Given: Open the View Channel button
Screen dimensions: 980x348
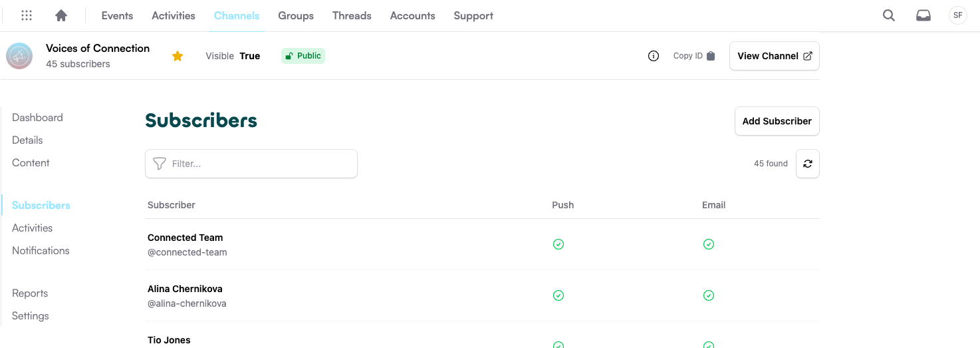Looking at the screenshot, I should coord(774,56).
